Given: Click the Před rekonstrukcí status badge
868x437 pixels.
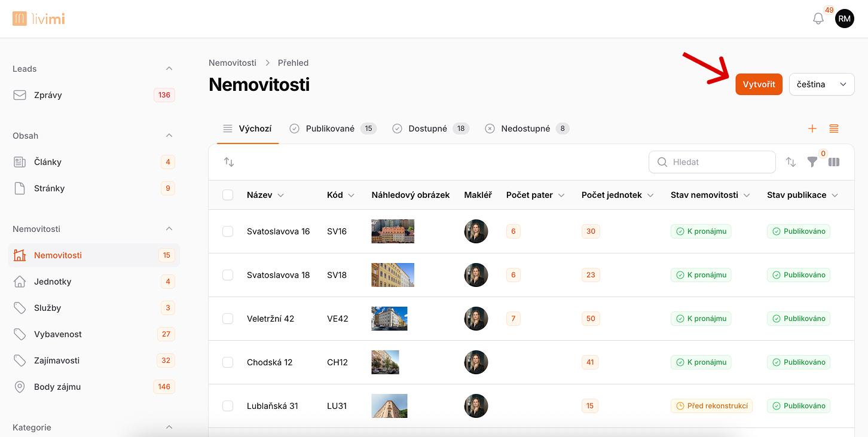Looking at the screenshot, I should tap(711, 406).
